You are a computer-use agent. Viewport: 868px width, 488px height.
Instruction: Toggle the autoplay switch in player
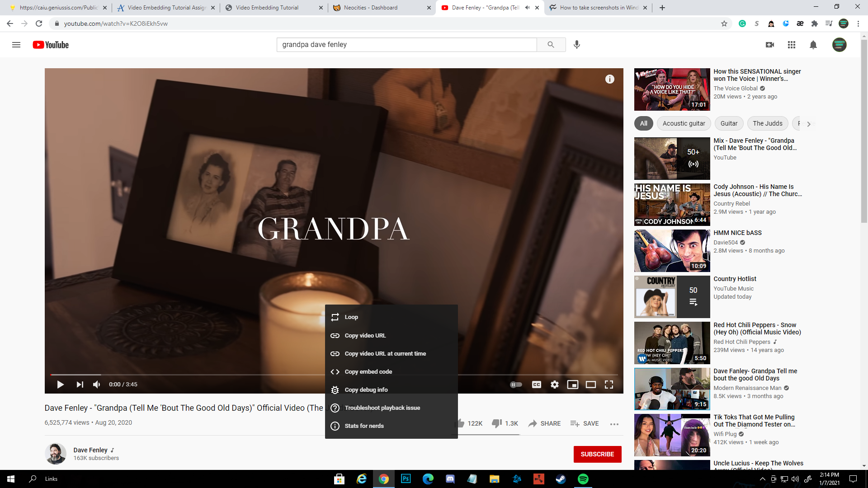click(516, 385)
